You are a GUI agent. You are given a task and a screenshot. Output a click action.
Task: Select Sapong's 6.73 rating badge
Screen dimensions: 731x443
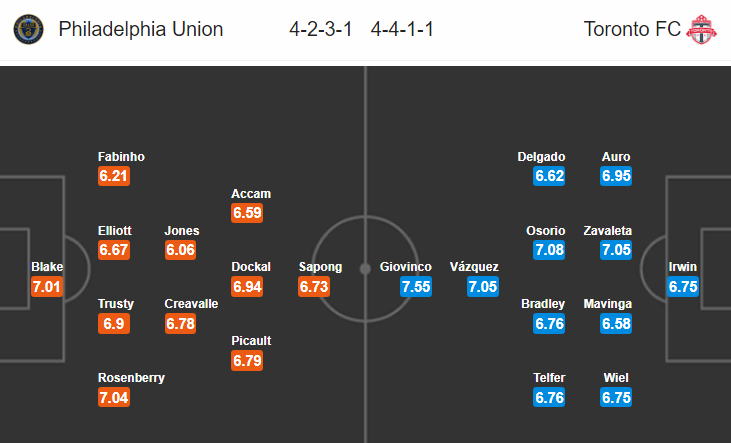314,286
